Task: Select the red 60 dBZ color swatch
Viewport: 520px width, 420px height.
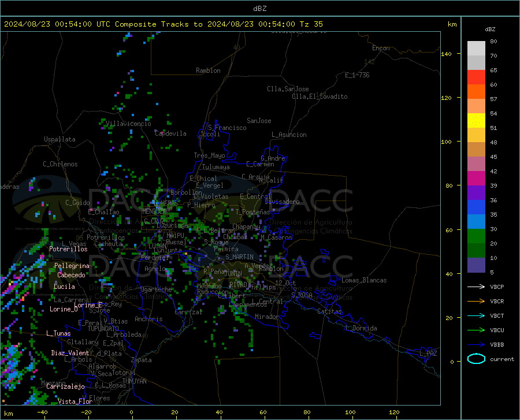Action: coord(476,77)
